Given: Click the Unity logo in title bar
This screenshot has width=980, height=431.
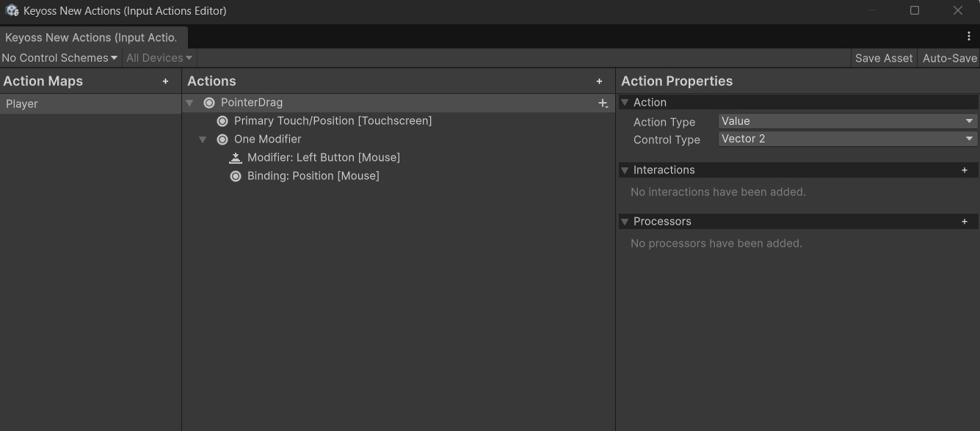Looking at the screenshot, I should click(12, 11).
